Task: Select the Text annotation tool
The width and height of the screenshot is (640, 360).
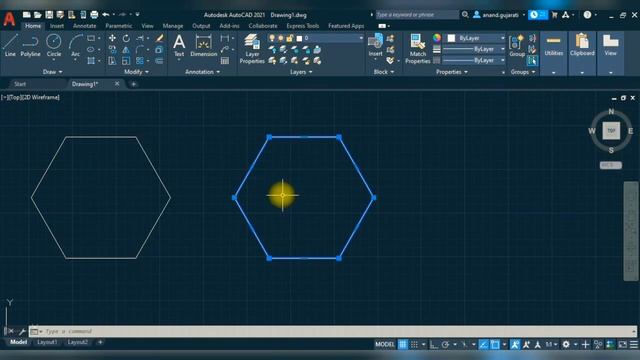Action: pyautogui.click(x=179, y=45)
